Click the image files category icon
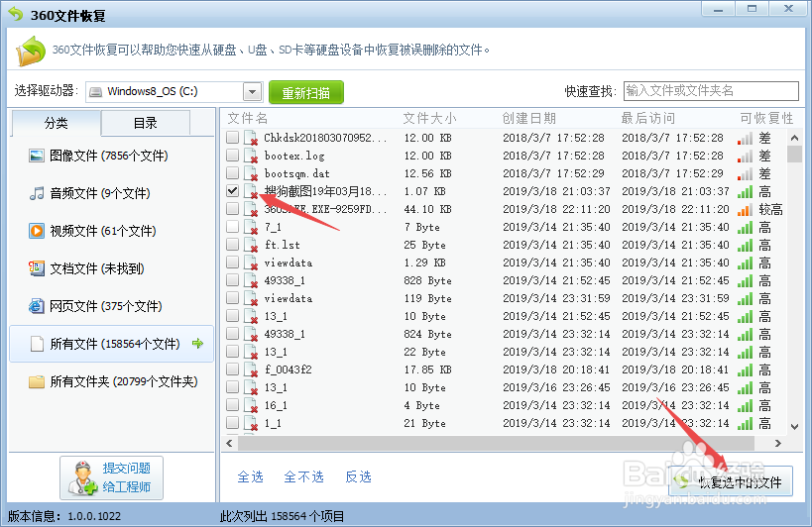This screenshot has width=812, height=527. click(37, 156)
